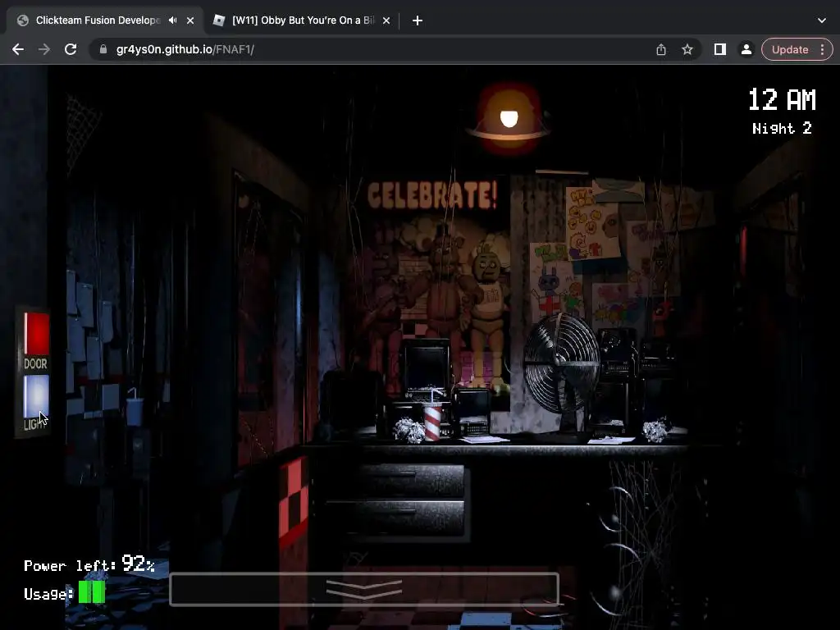840x630 pixels.
Task: Open the Chrome profile menu
Action: pyautogui.click(x=746, y=49)
